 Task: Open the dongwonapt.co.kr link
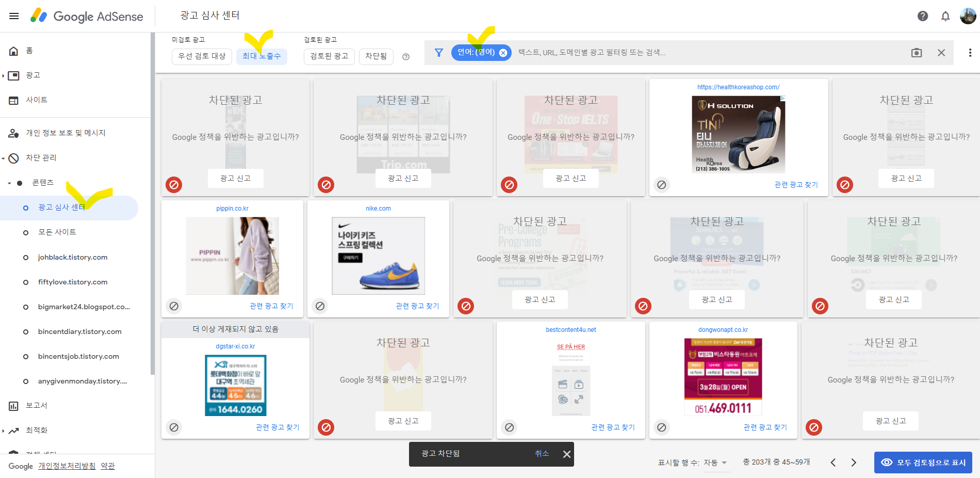click(723, 330)
